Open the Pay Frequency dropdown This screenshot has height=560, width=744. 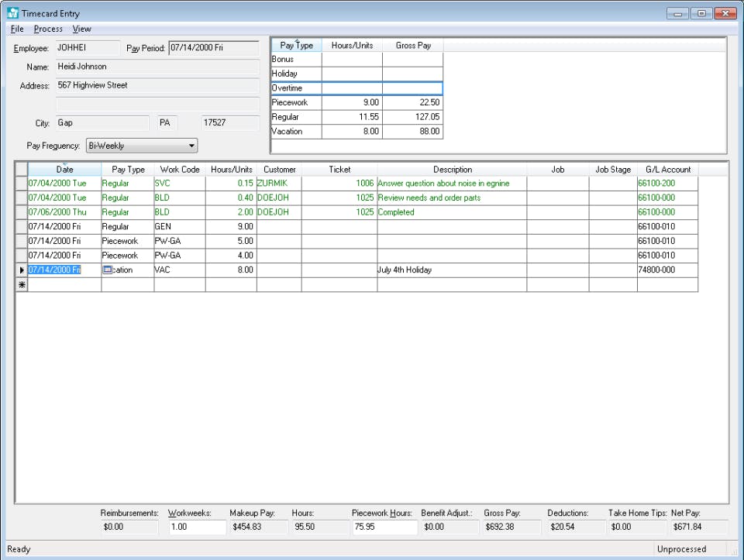point(191,146)
